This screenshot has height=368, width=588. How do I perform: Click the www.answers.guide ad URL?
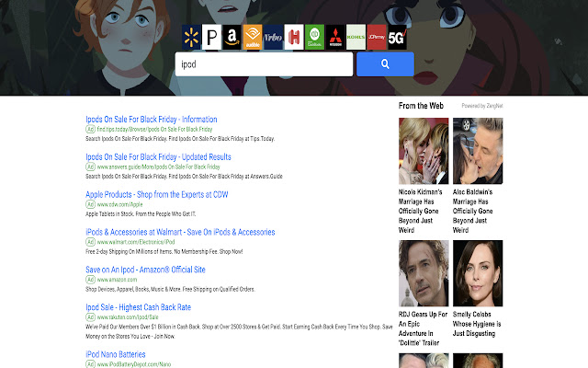pos(158,167)
